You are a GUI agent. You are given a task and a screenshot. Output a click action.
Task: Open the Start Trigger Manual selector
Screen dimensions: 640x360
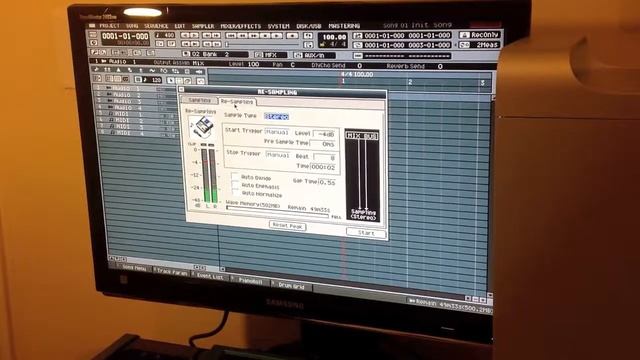[277, 132]
